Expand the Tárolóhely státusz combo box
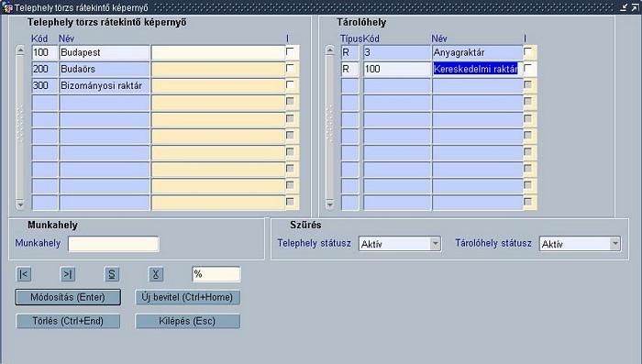The image size is (642, 364). (x=615, y=244)
